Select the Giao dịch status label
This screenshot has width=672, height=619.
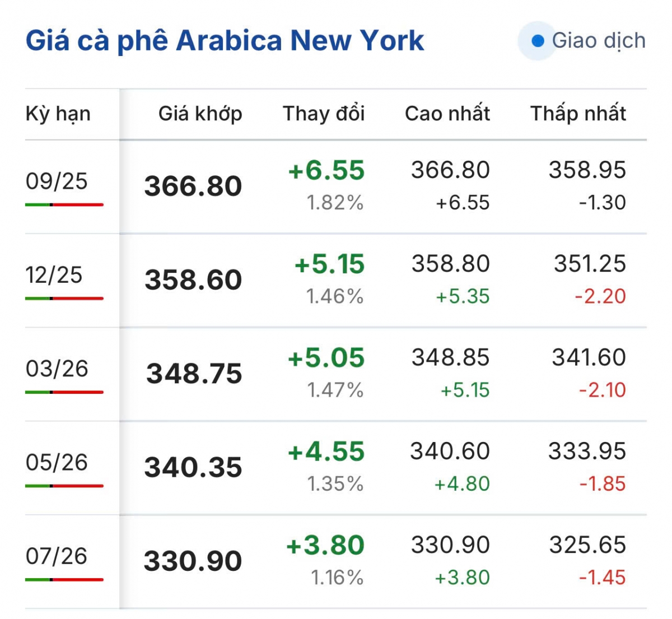pyautogui.click(x=599, y=40)
